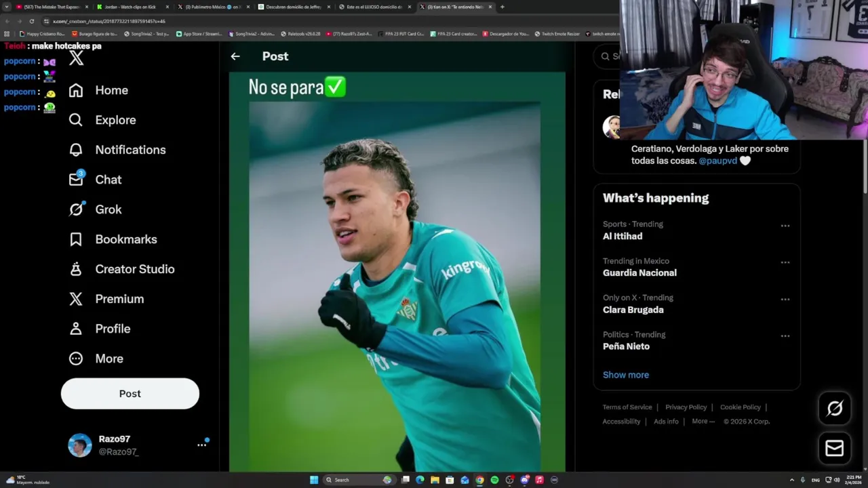
Task: Switch to 'Este es el LUJOSO domicilio' tab
Action: tap(374, 7)
